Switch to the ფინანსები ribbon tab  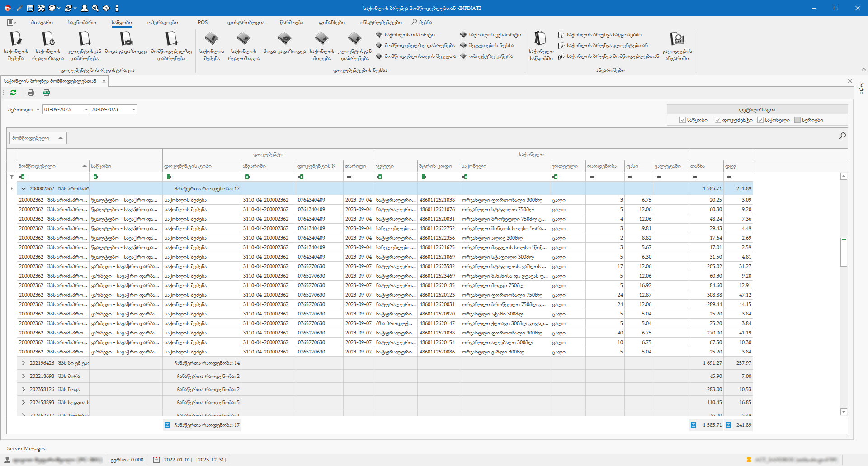331,22
